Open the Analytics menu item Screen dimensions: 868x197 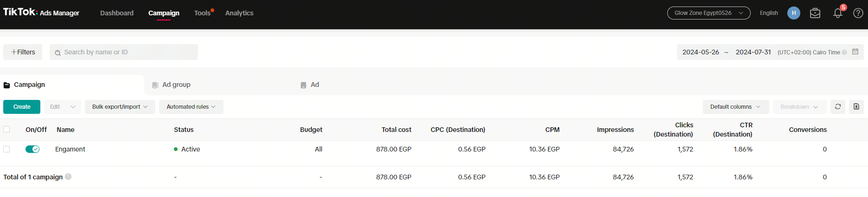[239, 13]
